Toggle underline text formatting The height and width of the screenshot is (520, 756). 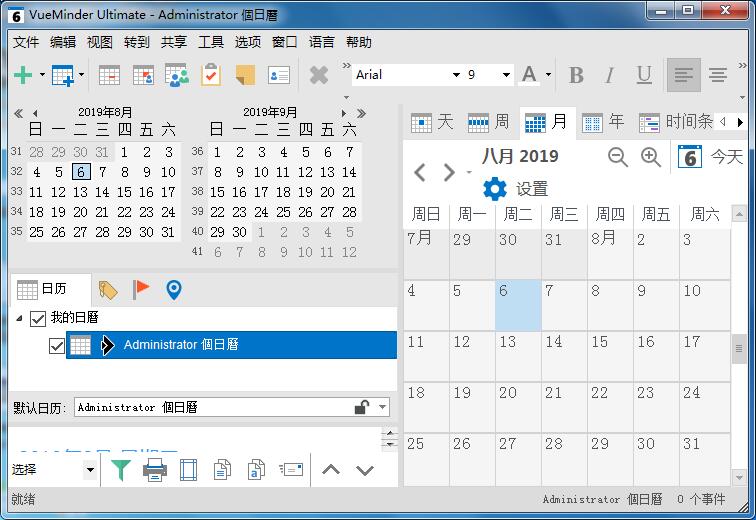pos(644,75)
